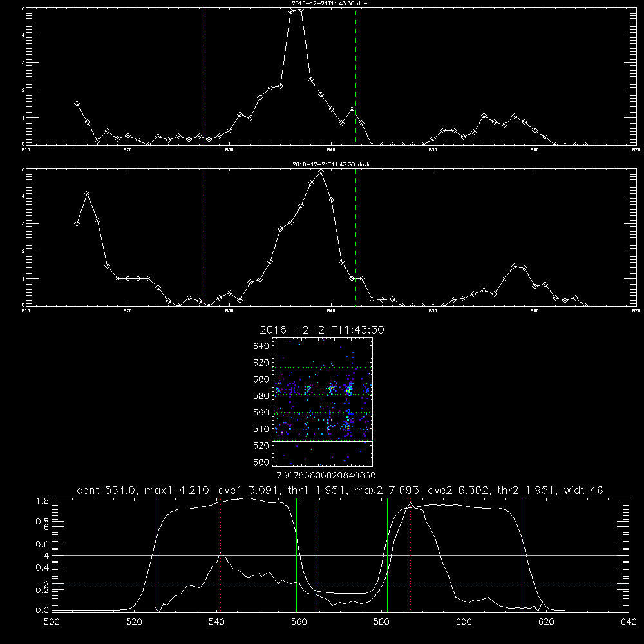The height and width of the screenshot is (644, 644).
Task: Click the blue dotted threshold line in bottom plot
Action: [340, 585]
